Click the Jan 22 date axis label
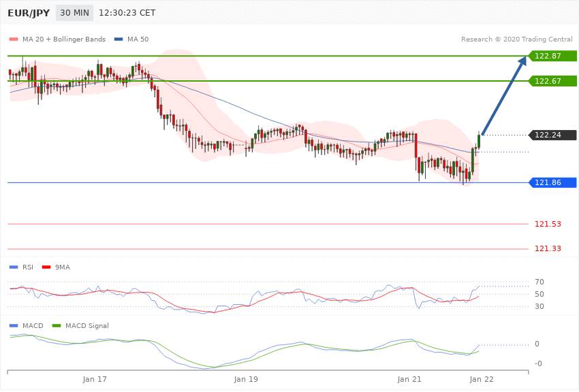 [482, 379]
